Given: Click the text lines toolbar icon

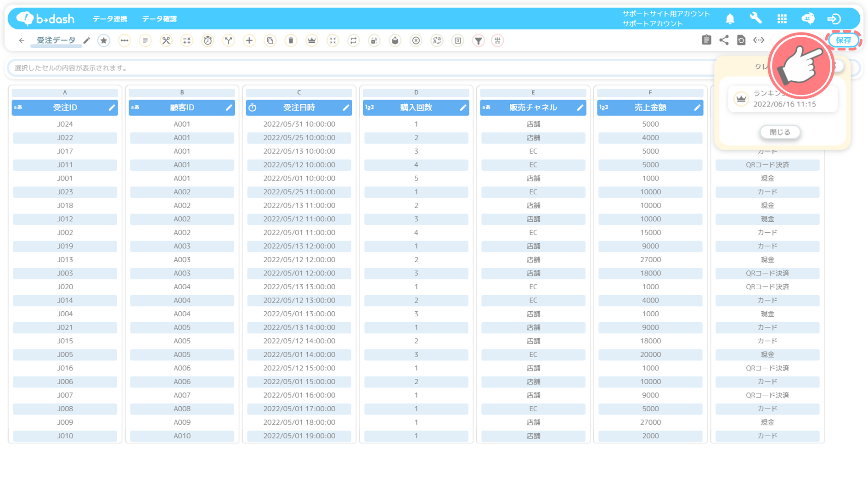Looking at the screenshot, I should point(145,40).
